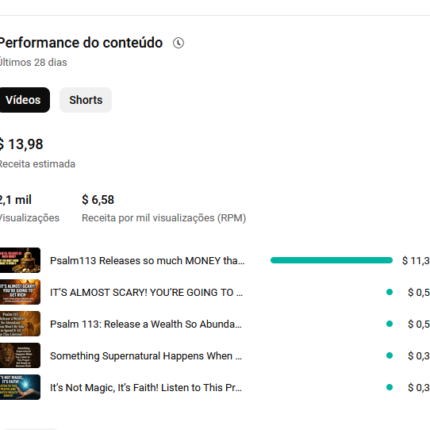Open the Psalm 113 Release a Wealth thumbnail

point(20,324)
